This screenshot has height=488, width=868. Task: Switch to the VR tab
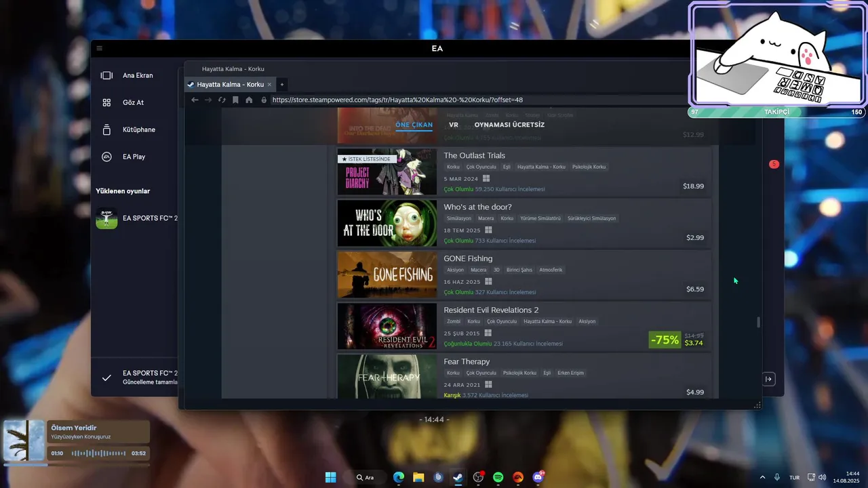pos(454,125)
